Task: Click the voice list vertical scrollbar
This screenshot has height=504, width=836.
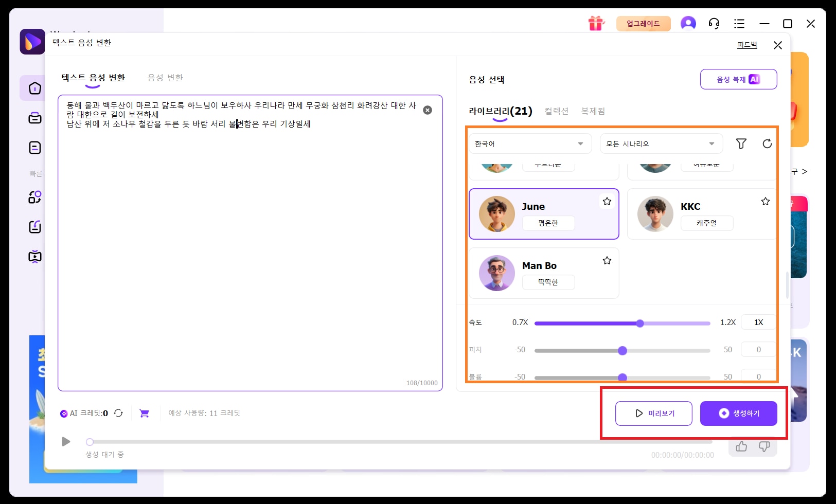Action: (x=787, y=284)
